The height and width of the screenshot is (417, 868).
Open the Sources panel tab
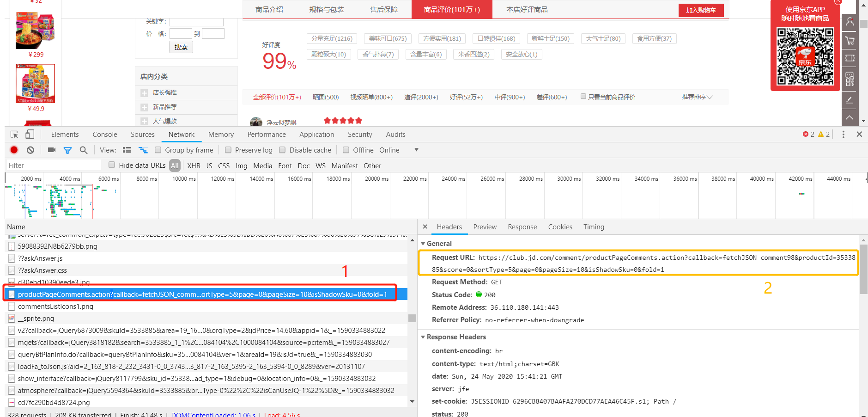click(143, 135)
